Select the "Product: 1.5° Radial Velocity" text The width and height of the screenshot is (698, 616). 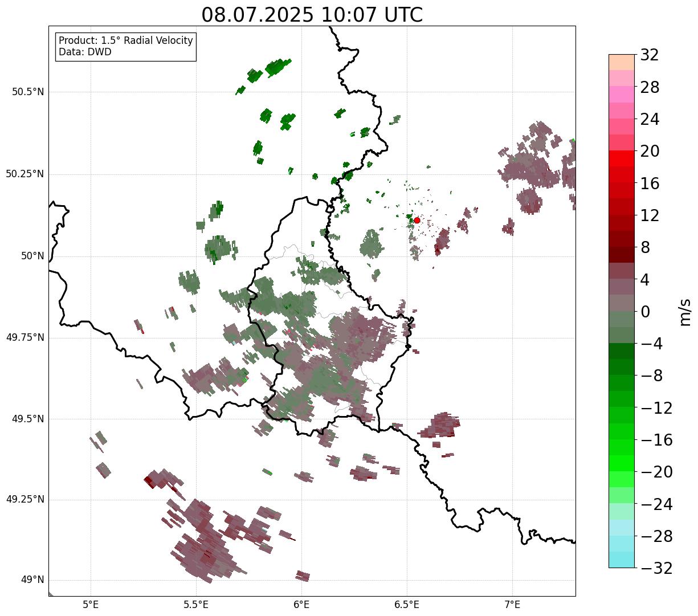pyautogui.click(x=126, y=41)
